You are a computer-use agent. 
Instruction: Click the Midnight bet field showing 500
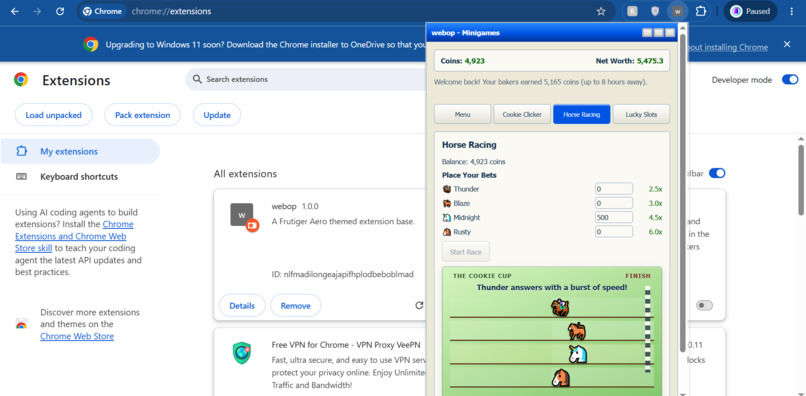click(x=614, y=218)
